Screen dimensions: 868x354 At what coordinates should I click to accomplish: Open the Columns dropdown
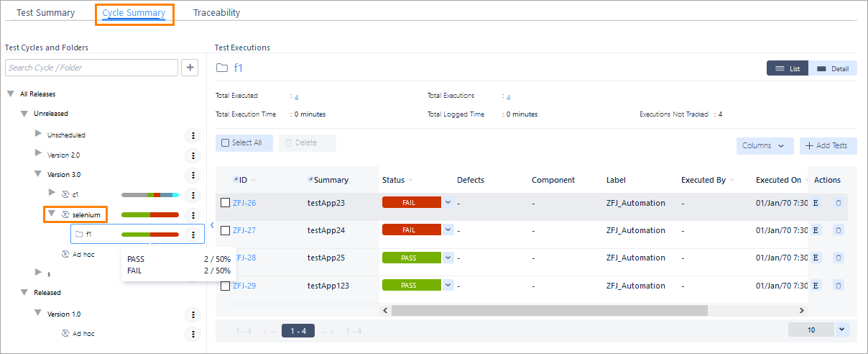(765, 145)
